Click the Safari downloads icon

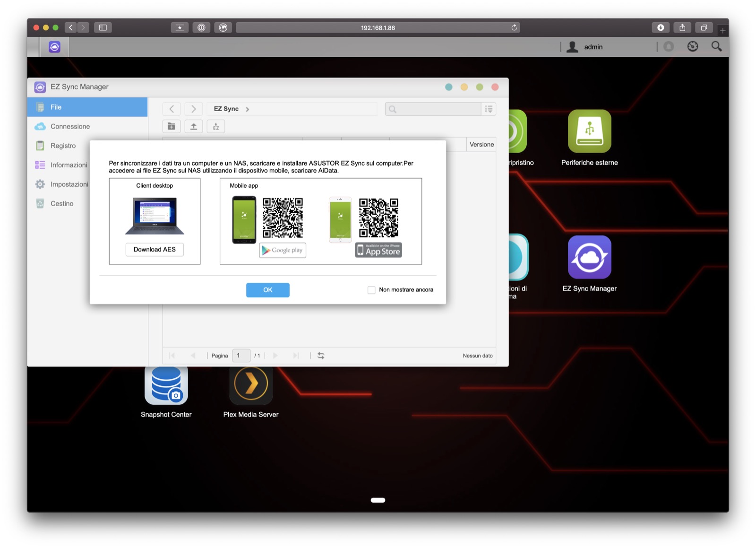coord(661,27)
